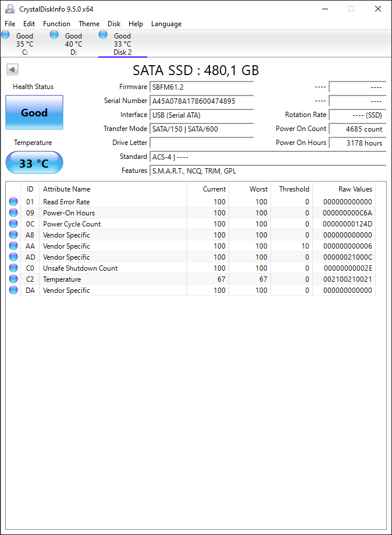
Task: Click the 33 °C temperature button
Action: (x=34, y=163)
